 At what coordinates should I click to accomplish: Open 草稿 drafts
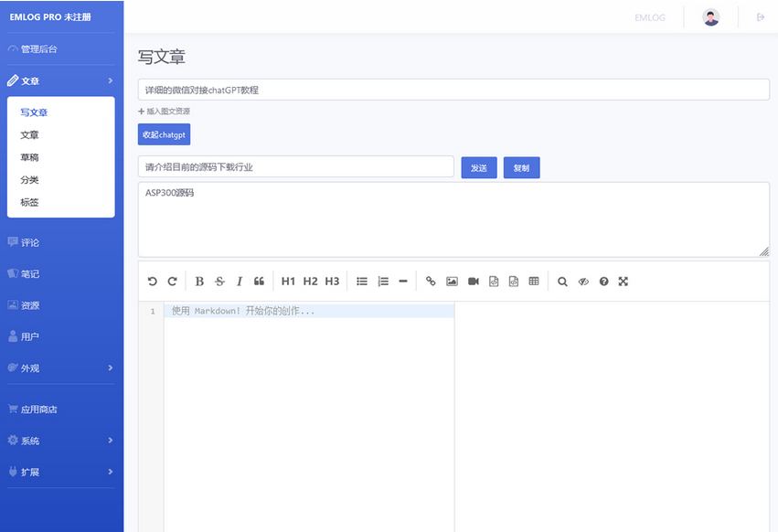[29, 157]
